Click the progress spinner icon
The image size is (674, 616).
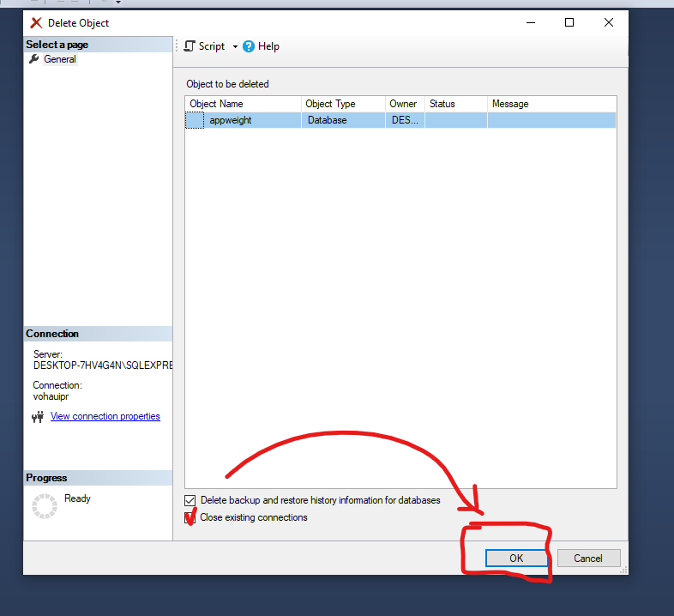(45, 506)
